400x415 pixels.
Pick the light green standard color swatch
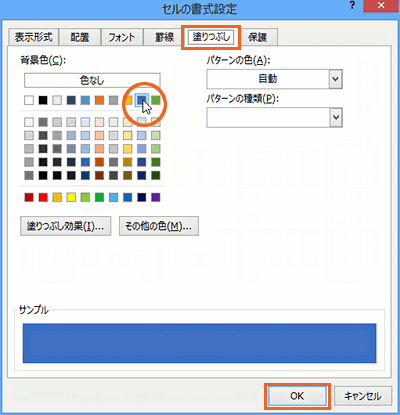pos(85,197)
